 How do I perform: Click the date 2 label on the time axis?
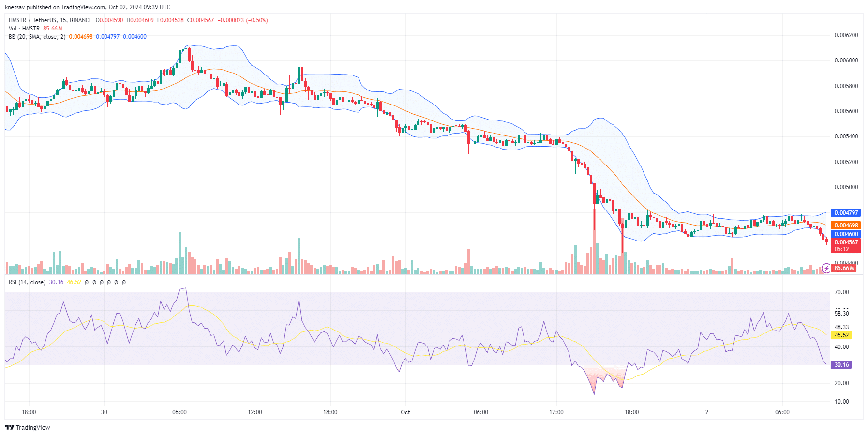click(x=707, y=412)
